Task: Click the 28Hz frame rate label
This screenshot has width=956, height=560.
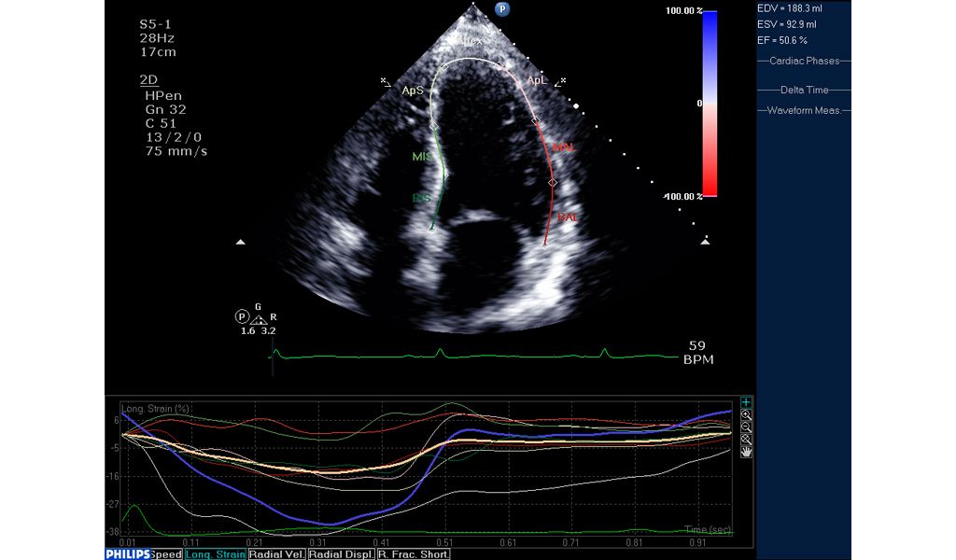Action: [x=157, y=38]
